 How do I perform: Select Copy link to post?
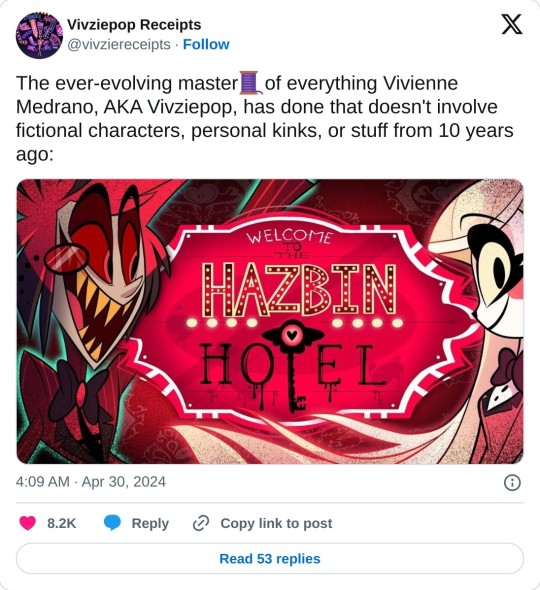(x=276, y=523)
